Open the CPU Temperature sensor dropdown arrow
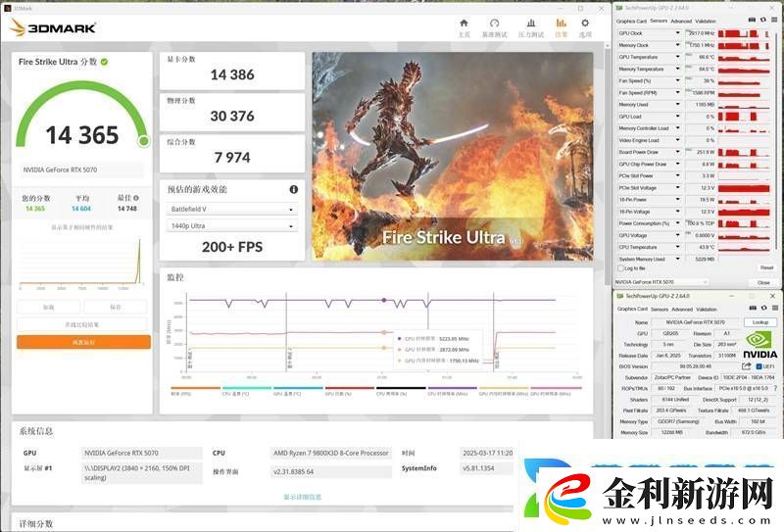 678,248
